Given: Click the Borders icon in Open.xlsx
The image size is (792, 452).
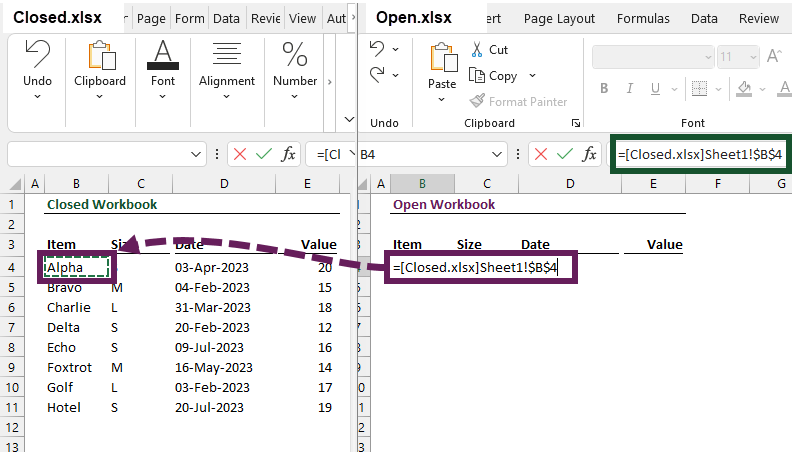Looking at the screenshot, I should click(699, 89).
